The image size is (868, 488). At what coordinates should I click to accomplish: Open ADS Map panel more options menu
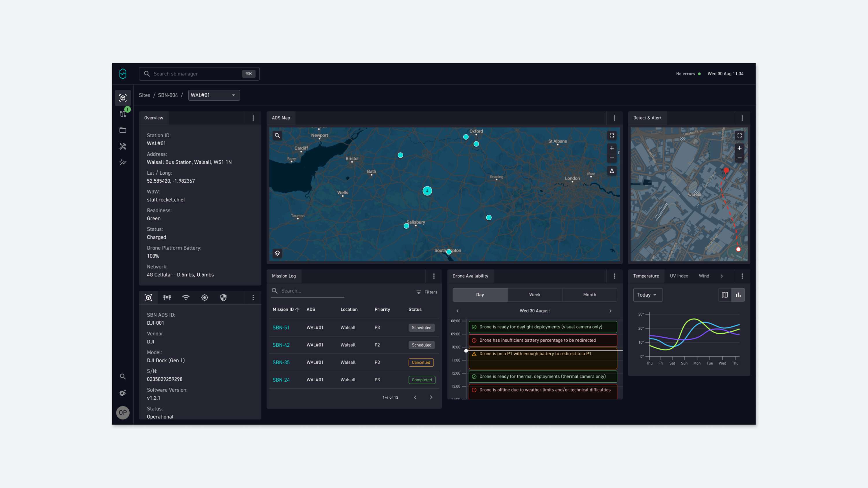[x=615, y=118]
